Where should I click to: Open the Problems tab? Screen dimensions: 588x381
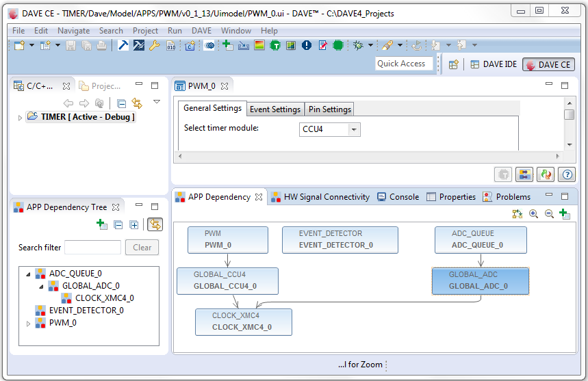[x=507, y=197]
